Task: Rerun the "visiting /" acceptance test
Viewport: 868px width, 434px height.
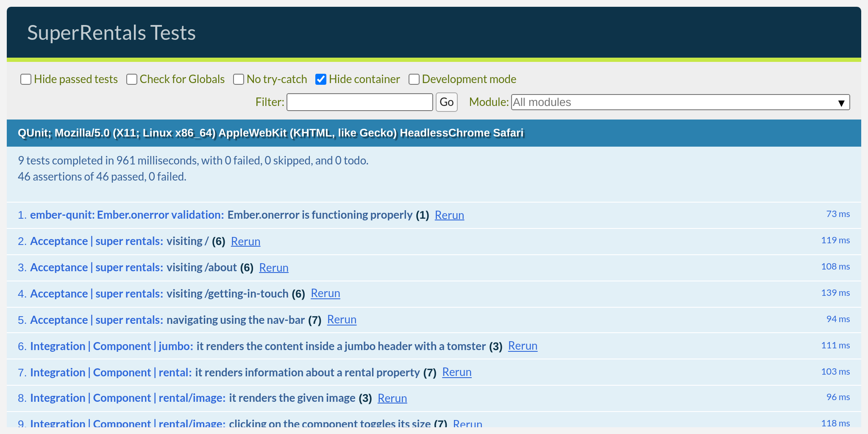Action: click(245, 242)
